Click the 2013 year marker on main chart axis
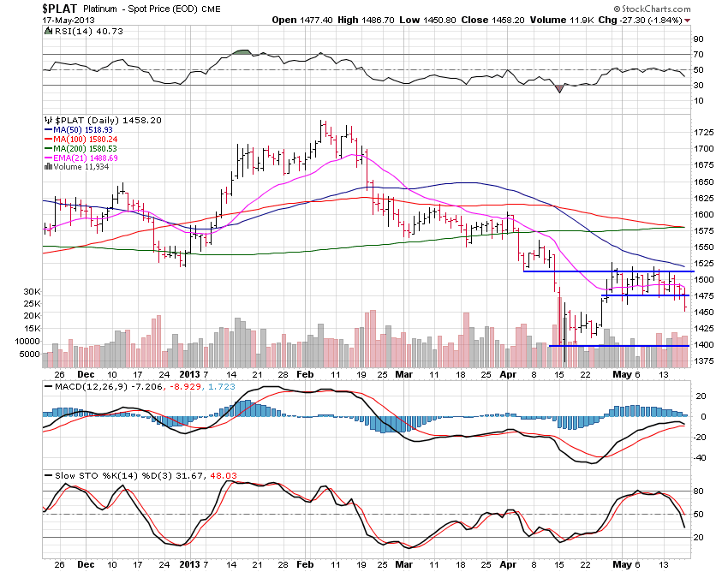 click(190, 373)
